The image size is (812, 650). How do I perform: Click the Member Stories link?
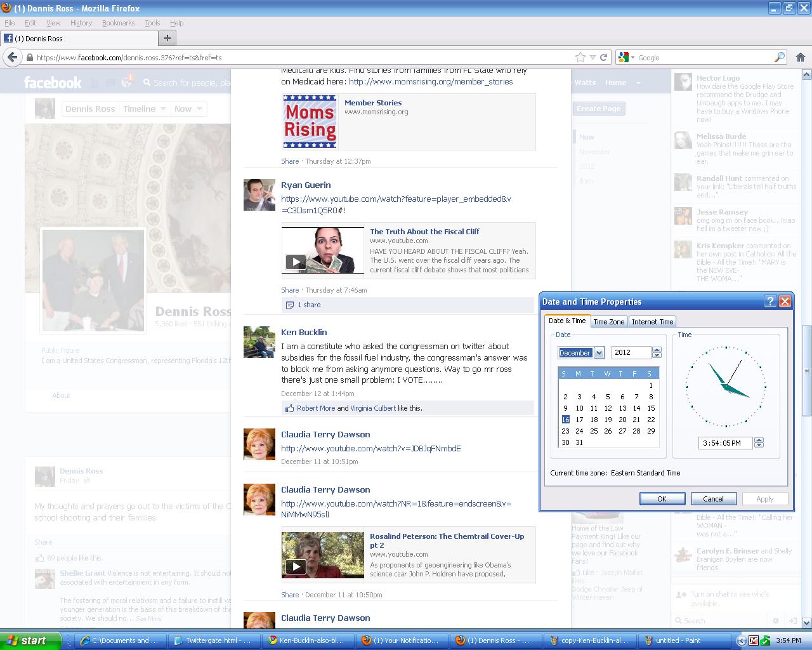[x=373, y=102]
